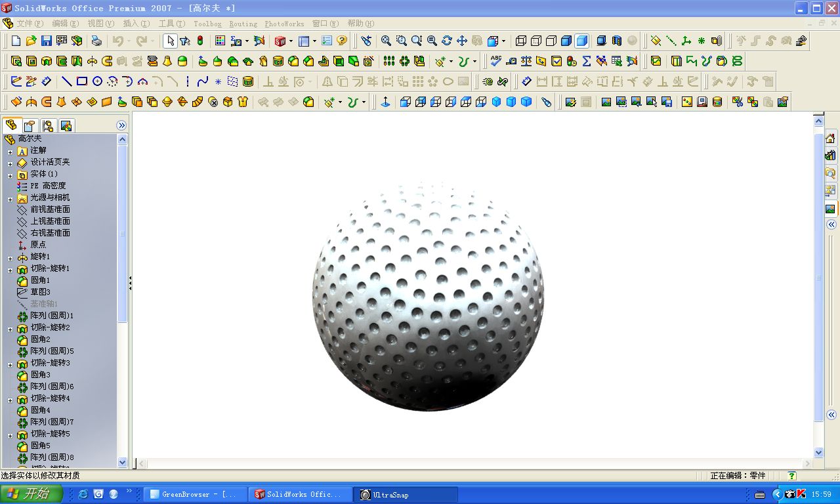
Task: Toggle Shadows in Shaded Mode
Action: 601,41
